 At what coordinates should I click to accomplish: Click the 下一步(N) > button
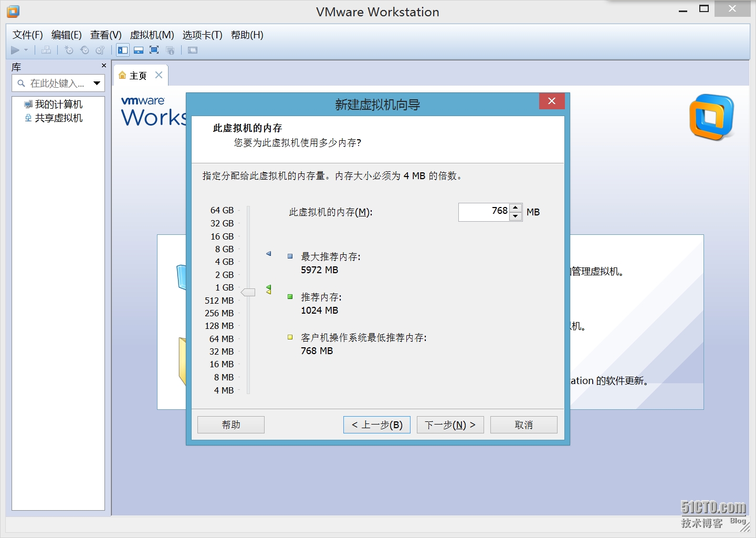click(x=450, y=425)
